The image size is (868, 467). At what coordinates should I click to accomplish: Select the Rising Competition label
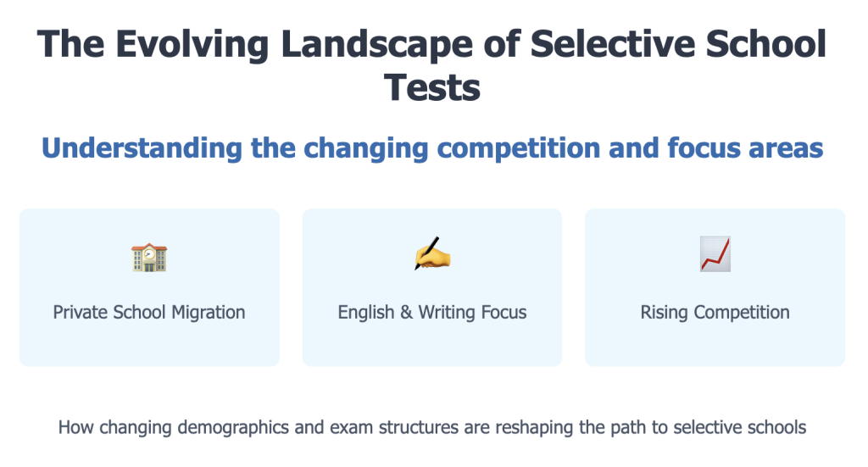click(715, 312)
